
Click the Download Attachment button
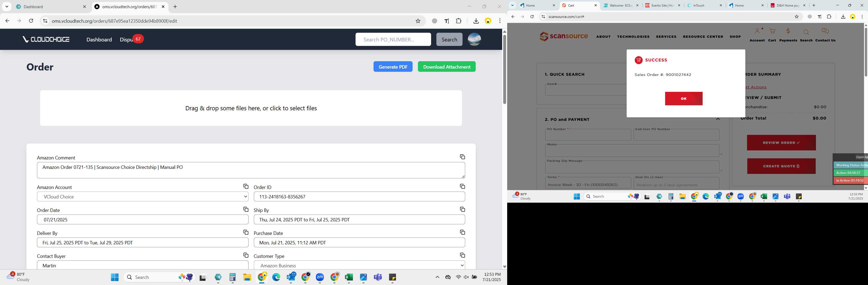[447, 66]
